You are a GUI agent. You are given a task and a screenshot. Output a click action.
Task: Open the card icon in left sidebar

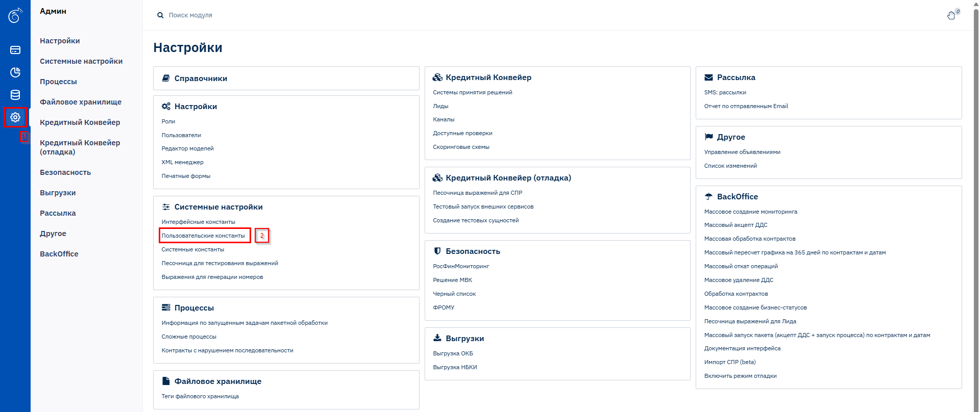pos(15,50)
